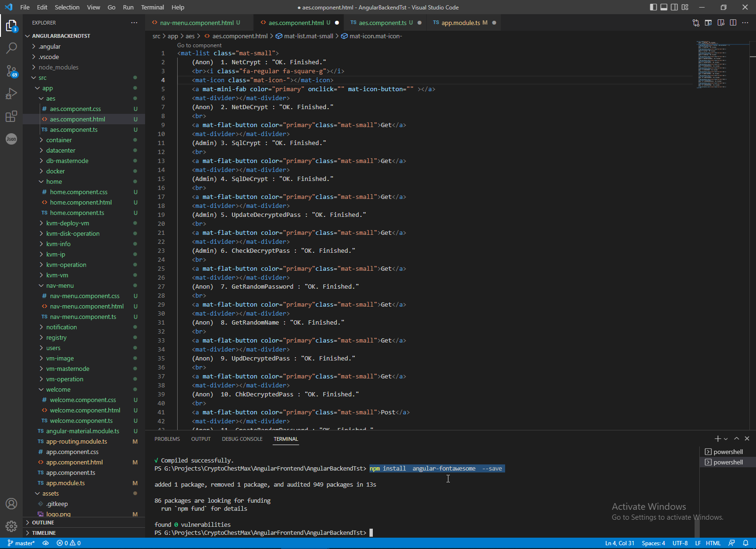Click the Go to component code lens
The image size is (756, 549).
pos(199,45)
